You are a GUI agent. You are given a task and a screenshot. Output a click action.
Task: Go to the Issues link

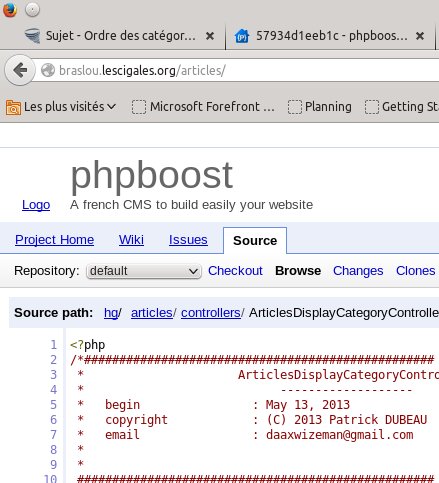point(188,240)
